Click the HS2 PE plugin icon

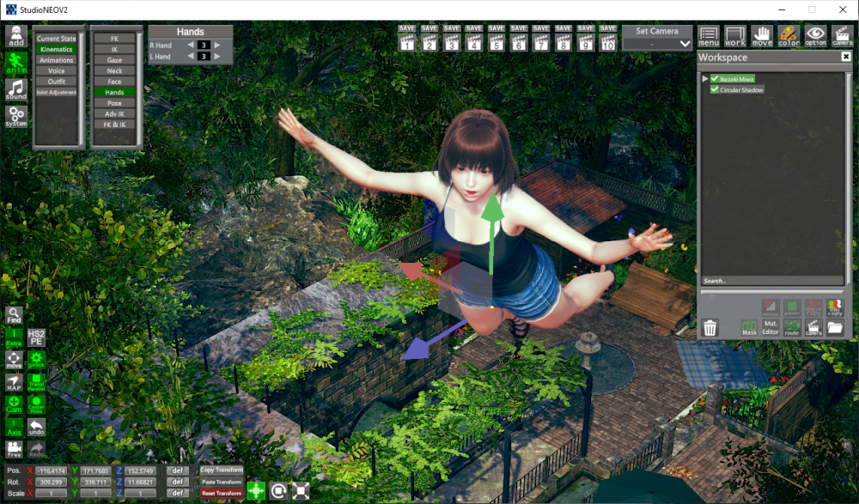pos(36,337)
